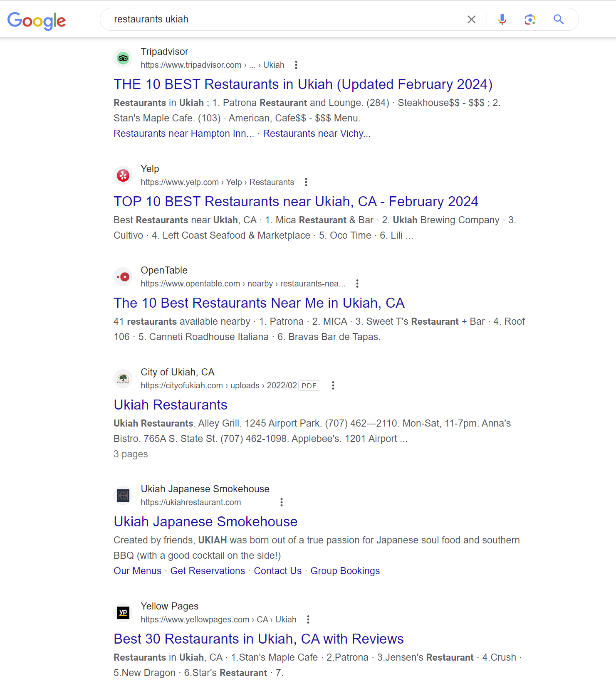Open options menu for the City of Ukiah PDF
Image resolution: width=616 pixels, height=686 pixels.
333,385
